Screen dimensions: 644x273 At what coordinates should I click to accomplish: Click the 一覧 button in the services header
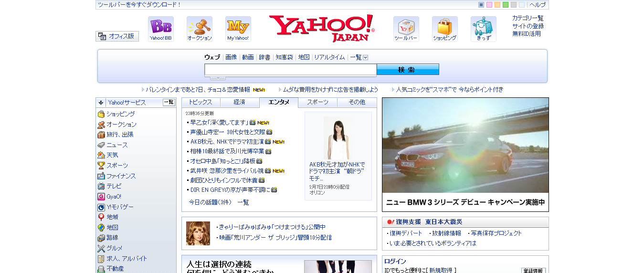pos(169,102)
